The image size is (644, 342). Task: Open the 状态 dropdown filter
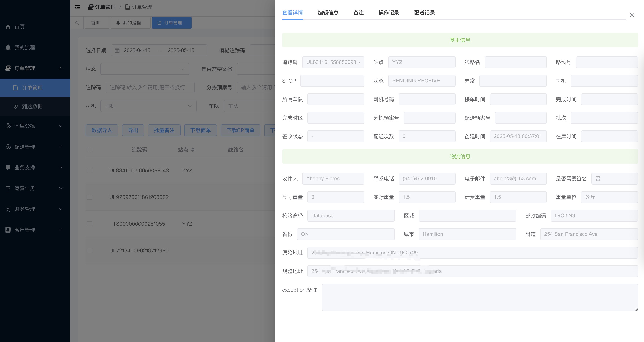tap(145, 69)
